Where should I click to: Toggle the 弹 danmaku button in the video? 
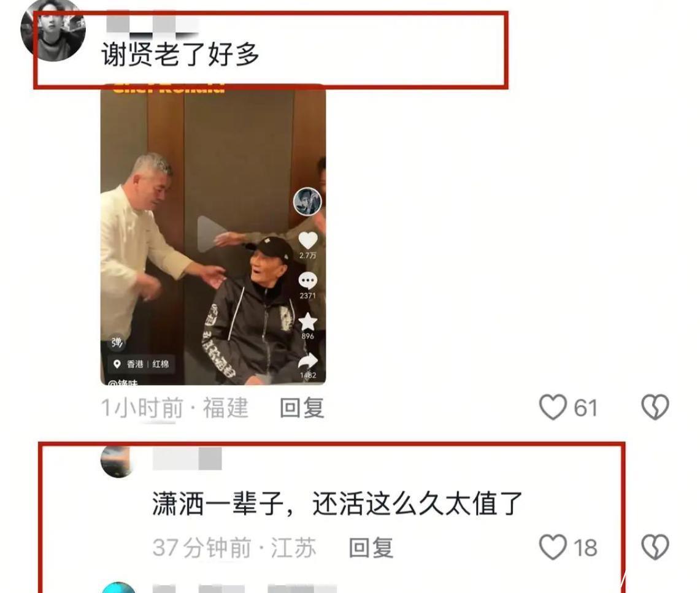click(x=117, y=342)
